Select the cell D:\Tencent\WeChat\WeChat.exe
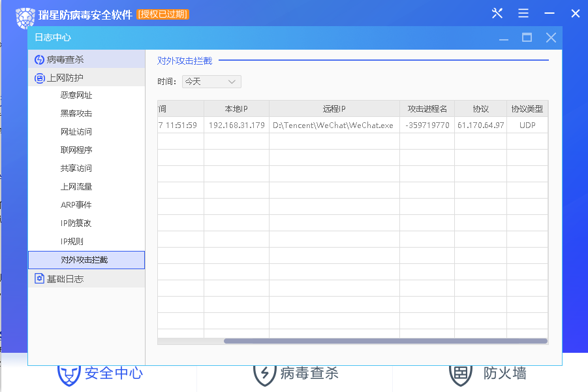 [334, 125]
